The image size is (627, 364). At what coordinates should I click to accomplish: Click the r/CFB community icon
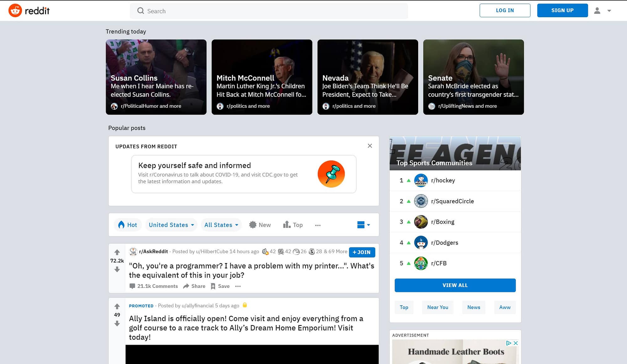[421, 263]
